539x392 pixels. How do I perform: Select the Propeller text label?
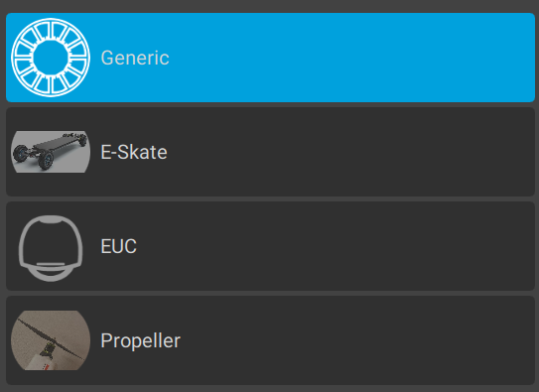point(141,340)
